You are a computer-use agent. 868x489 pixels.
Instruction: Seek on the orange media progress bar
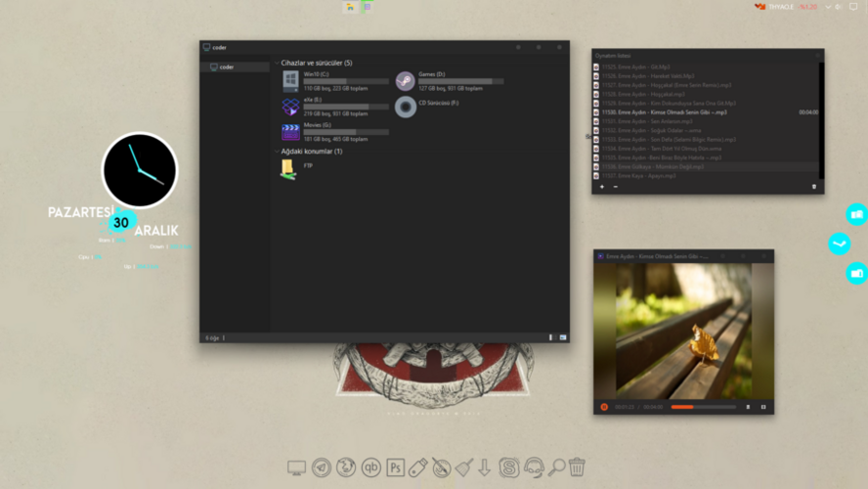point(704,407)
